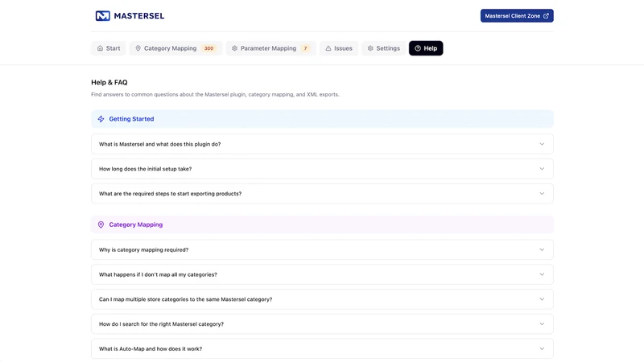The height and width of the screenshot is (362, 644).
Task: Select the Help tab
Action: [x=426, y=48]
